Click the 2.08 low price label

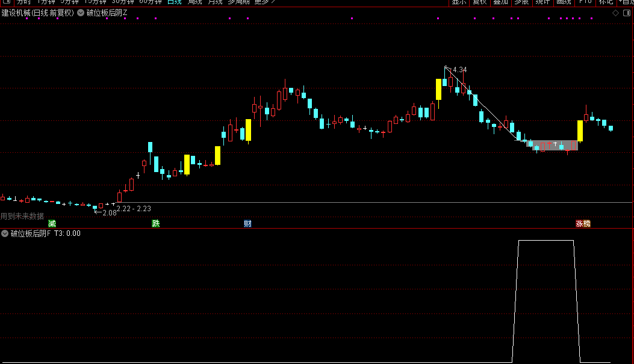(109, 213)
